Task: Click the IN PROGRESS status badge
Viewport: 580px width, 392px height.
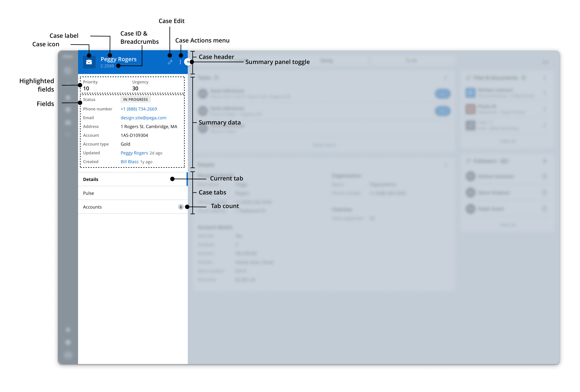Action: click(136, 99)
